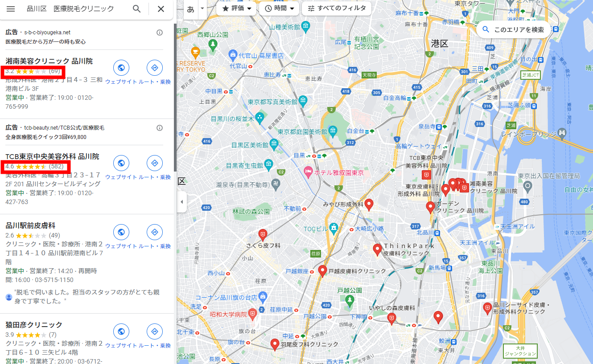This screenshot has width=593, height=364.
Task: Open すべてのフィルタ filters
Action: click(x=337, y=8)
